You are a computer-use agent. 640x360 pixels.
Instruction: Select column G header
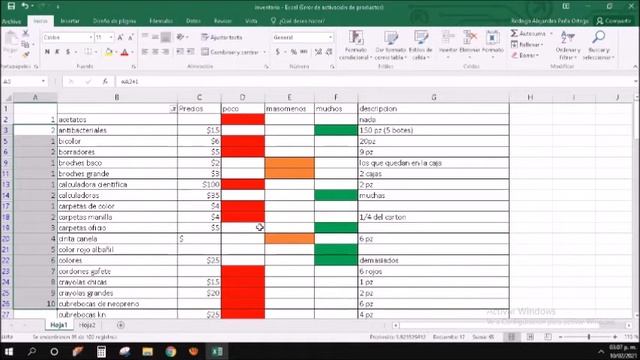pos(433,97)
